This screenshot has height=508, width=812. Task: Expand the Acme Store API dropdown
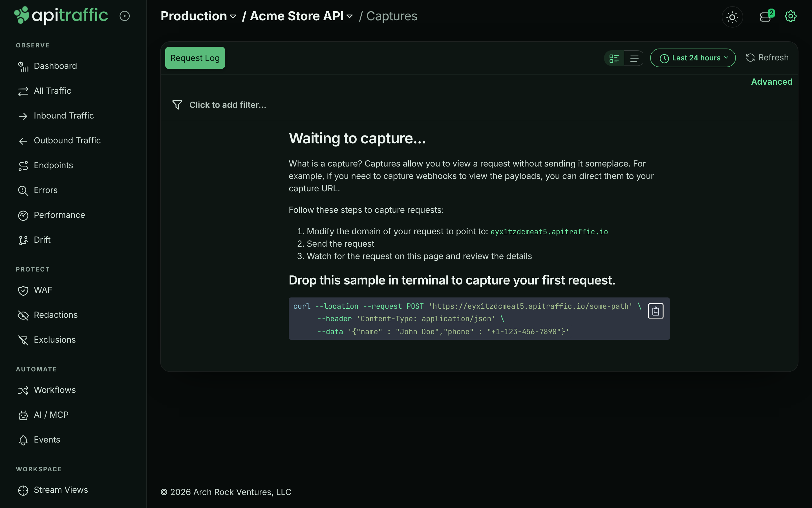[301, 16]
